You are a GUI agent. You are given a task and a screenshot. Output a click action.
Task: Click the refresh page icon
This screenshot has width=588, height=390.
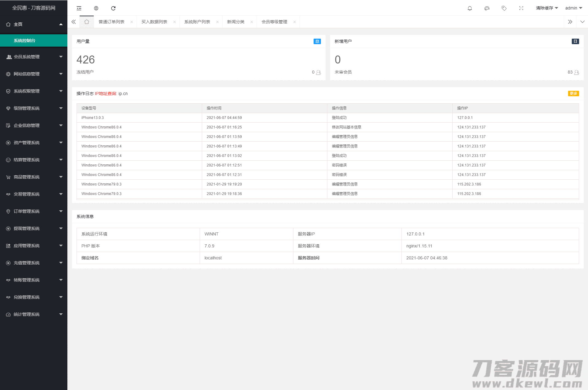(113, 8)
